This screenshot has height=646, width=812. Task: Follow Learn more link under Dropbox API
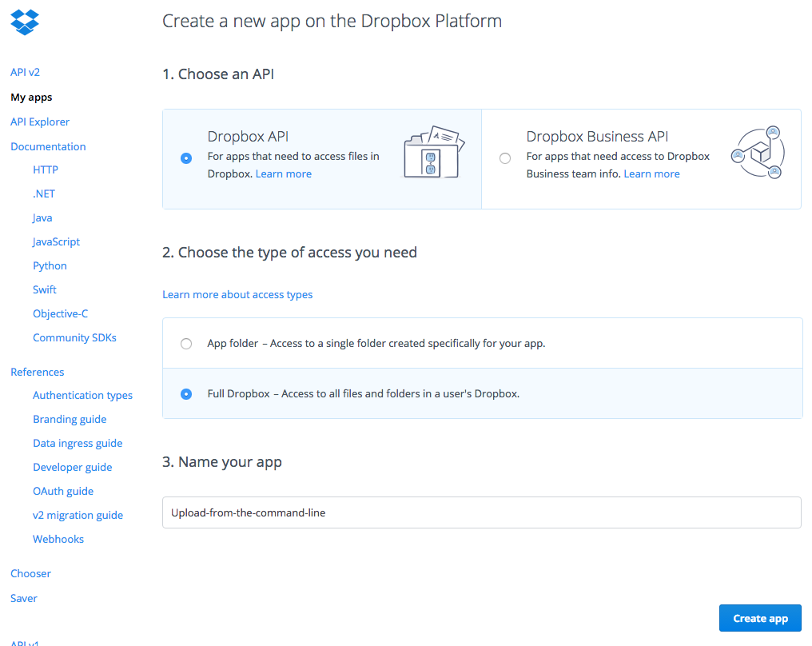tap(283, 174)
